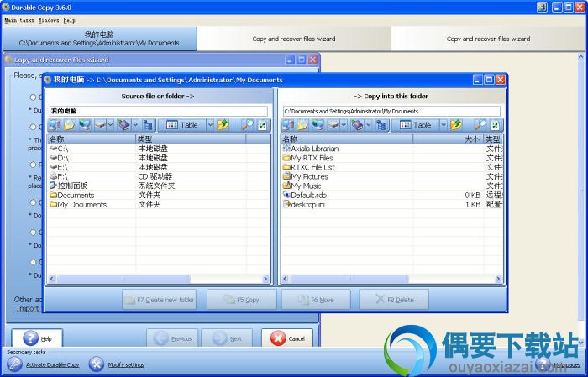Click the source path field showing 我的电脑

pyautogui.click(x=159, y=111)
